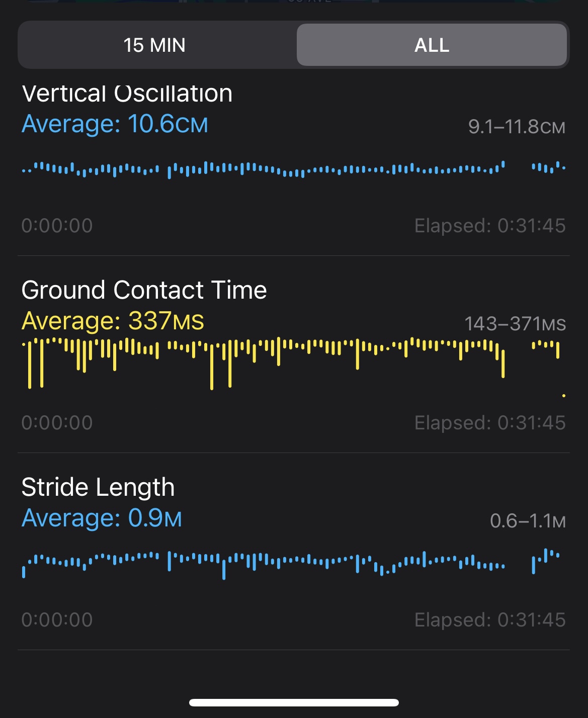This screenshot has height=718, width=588.
Task: Tap Stride Length's Elapsed: 0:31:45 label
Action: [490, 620]
